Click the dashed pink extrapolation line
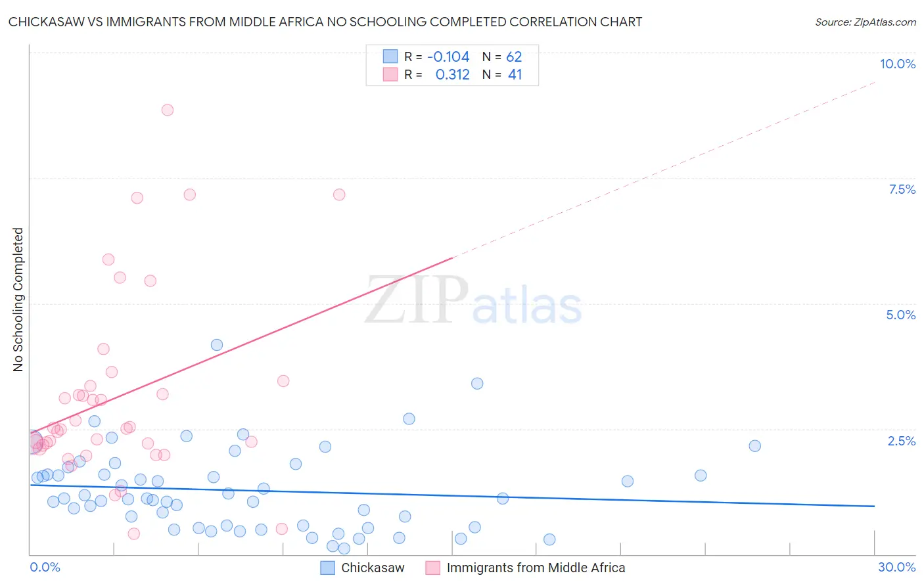Viewport: 924px width, 586px height. (664, 169)
